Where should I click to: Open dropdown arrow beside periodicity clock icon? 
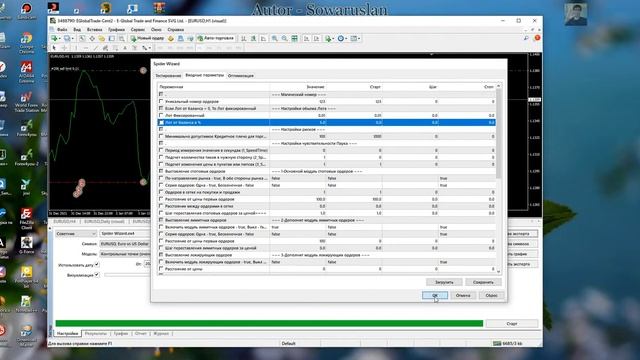(346, 38)
